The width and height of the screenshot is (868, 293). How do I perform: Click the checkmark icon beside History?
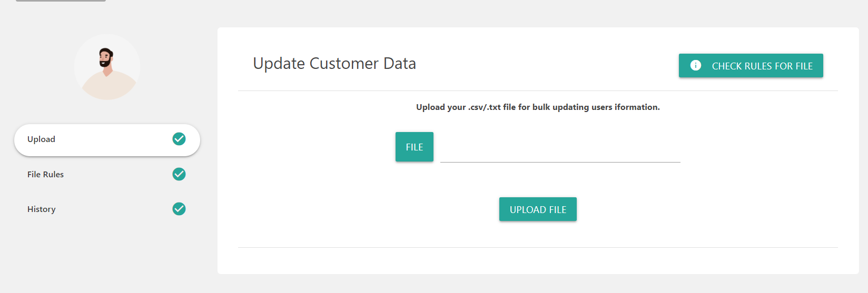pyautogui.click(x=179, y=209)
